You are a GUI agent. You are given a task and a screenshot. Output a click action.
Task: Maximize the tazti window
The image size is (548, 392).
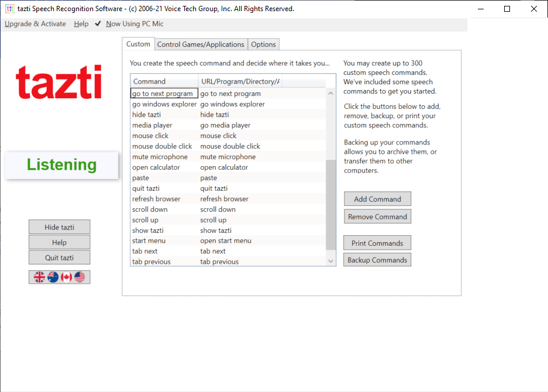coord(507,9)
